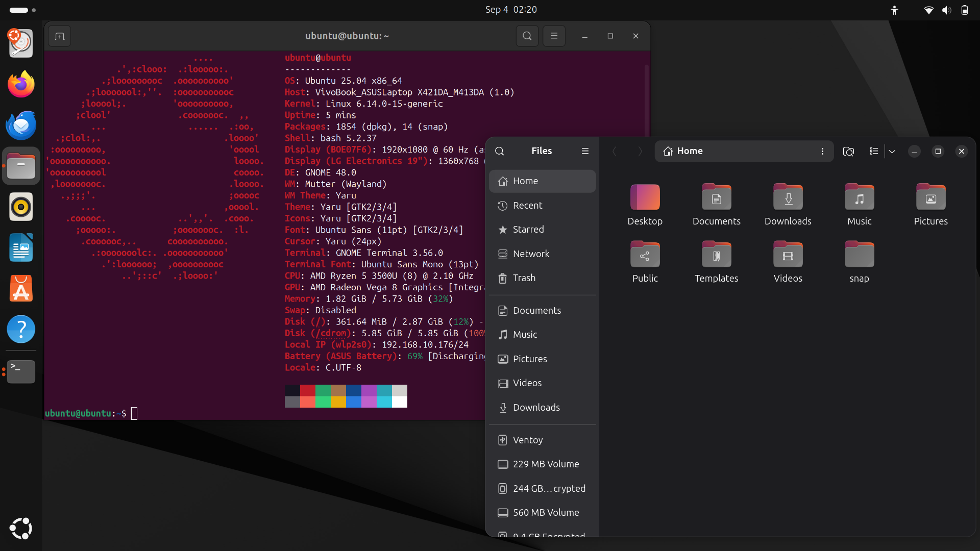Click the battery icon in system tray
Viewport: 980px width, 551px height.
(965, 10)
